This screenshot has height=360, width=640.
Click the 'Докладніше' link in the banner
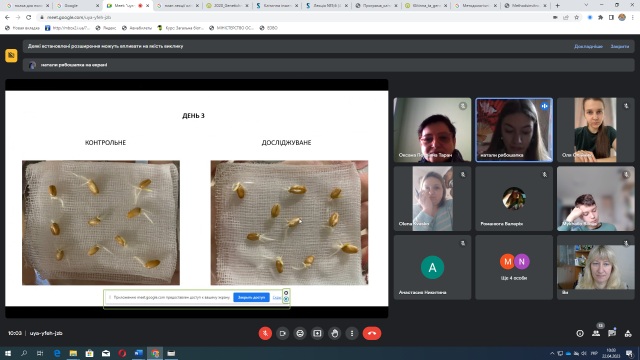[x=588, y=46]
